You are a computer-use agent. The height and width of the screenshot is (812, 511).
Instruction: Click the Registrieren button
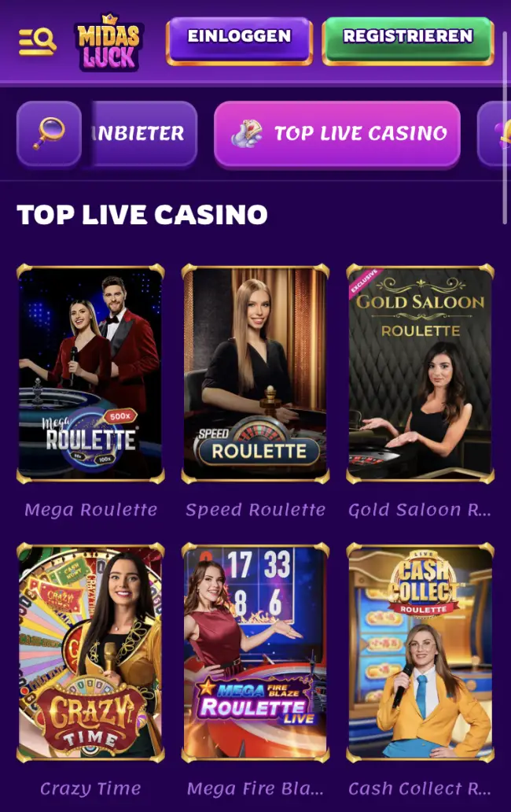coord(408,42)
